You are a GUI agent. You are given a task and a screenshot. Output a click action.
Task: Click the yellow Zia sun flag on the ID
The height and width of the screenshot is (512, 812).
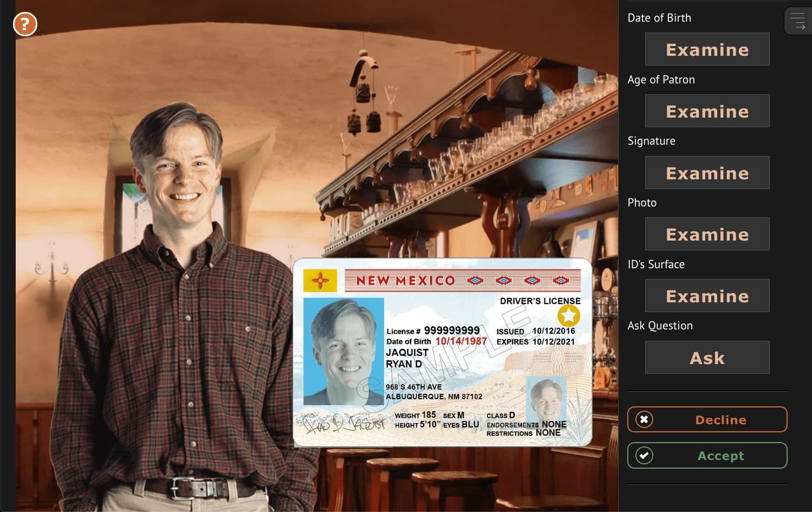(320, 281)
